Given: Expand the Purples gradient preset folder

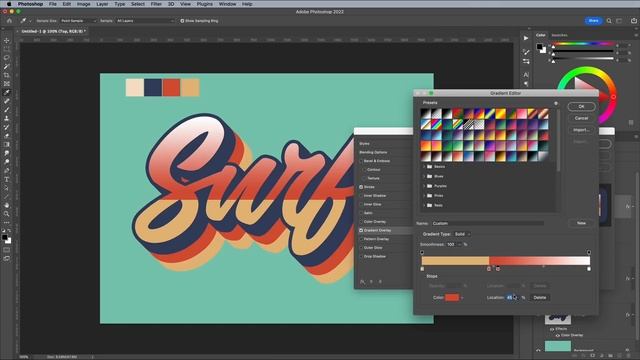Looking at the screenshot, I should [424, 186].
